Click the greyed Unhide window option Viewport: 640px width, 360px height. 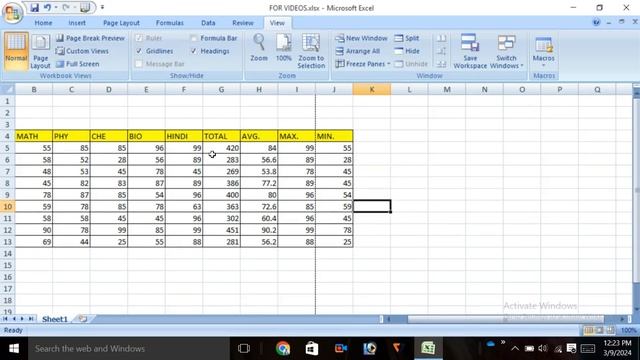[411, 64]
